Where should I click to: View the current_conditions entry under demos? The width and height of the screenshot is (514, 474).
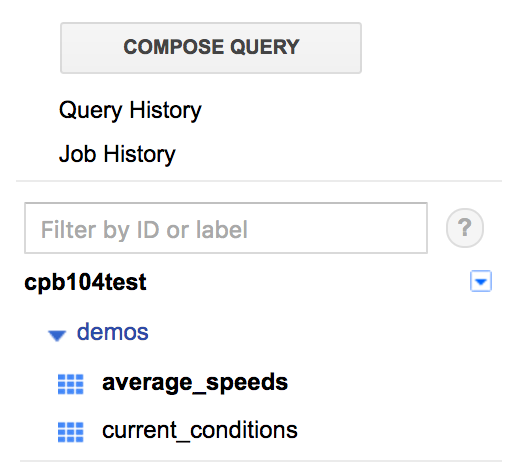click(x=200, y=431)
